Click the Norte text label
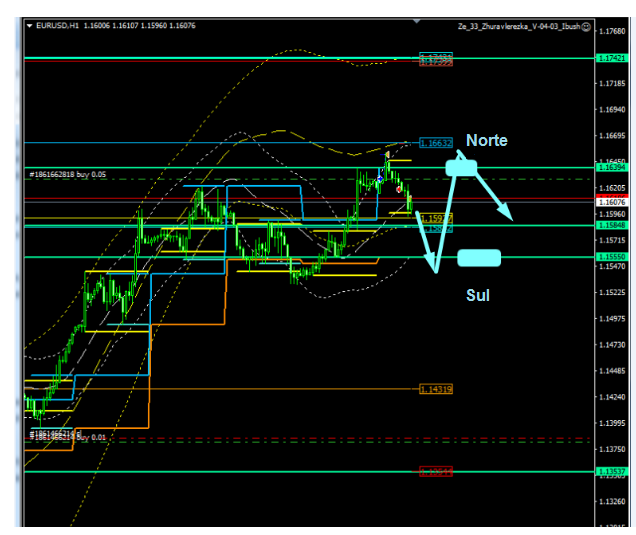Image resolution: width=636 pixels, height=535 pixels. coord(486,141)
